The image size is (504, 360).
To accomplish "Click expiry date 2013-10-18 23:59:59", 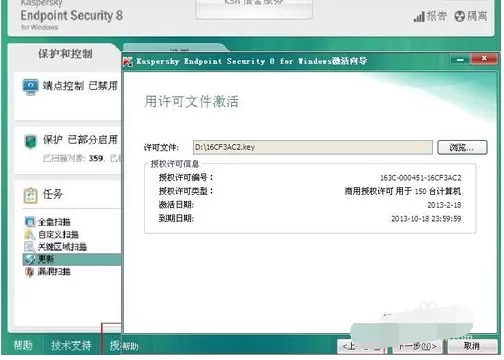I will pos(426,219).
